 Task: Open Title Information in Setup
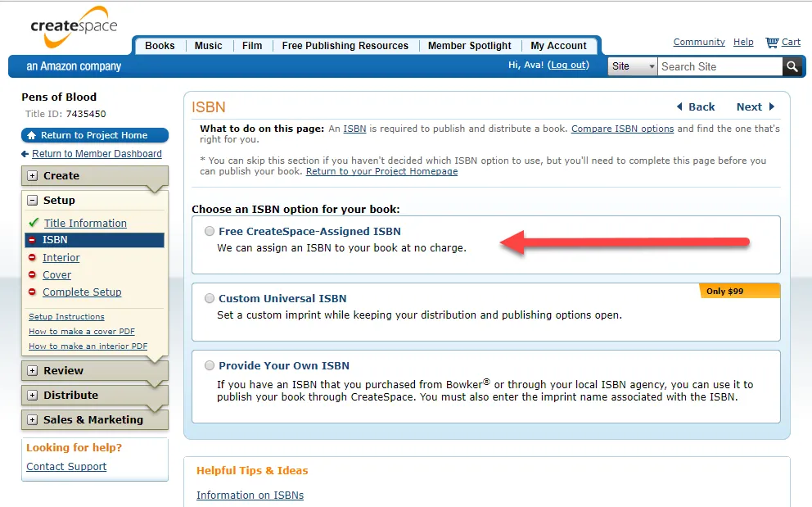coord(85,223)
